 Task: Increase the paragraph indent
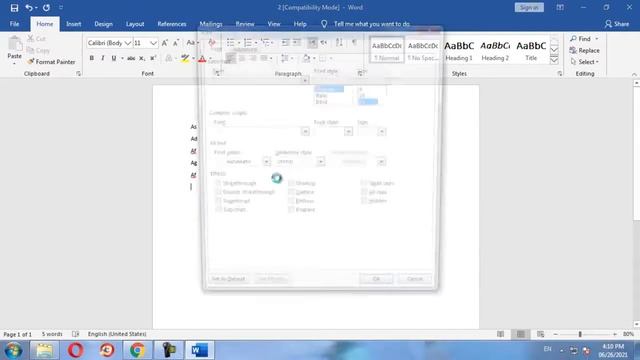[x=297, y=42]
